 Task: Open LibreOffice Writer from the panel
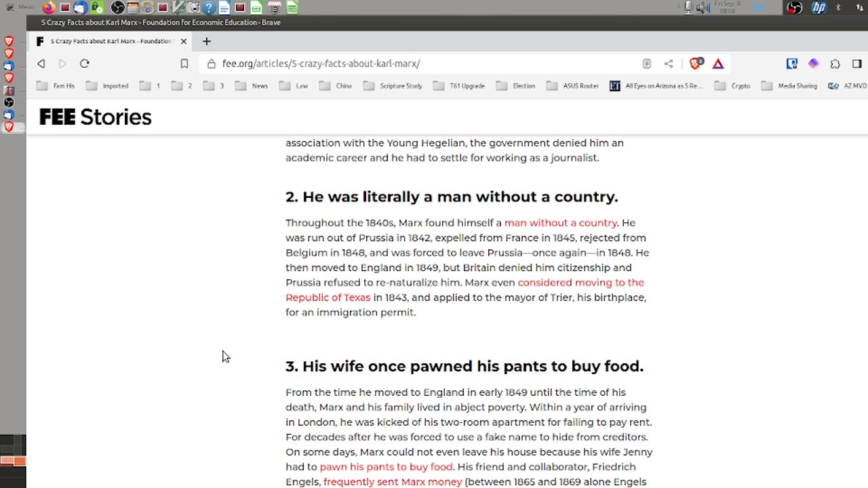pyautogui.click(x=224, y=7)
